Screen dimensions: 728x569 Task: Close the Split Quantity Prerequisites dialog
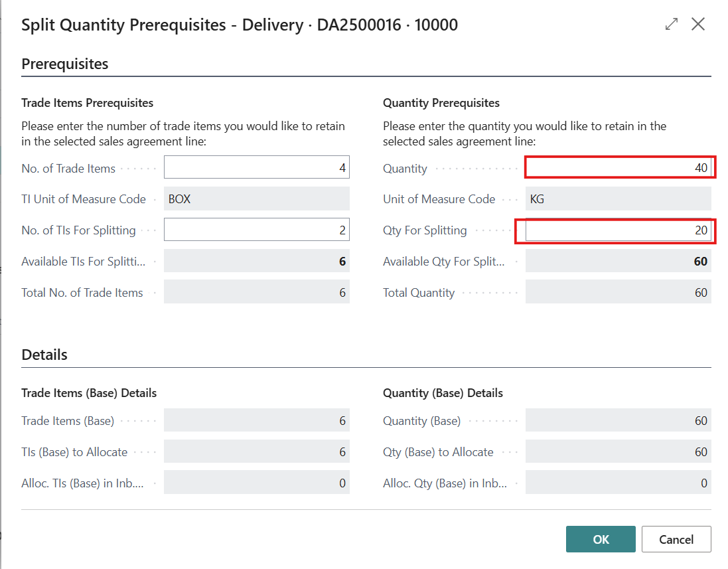698,25
